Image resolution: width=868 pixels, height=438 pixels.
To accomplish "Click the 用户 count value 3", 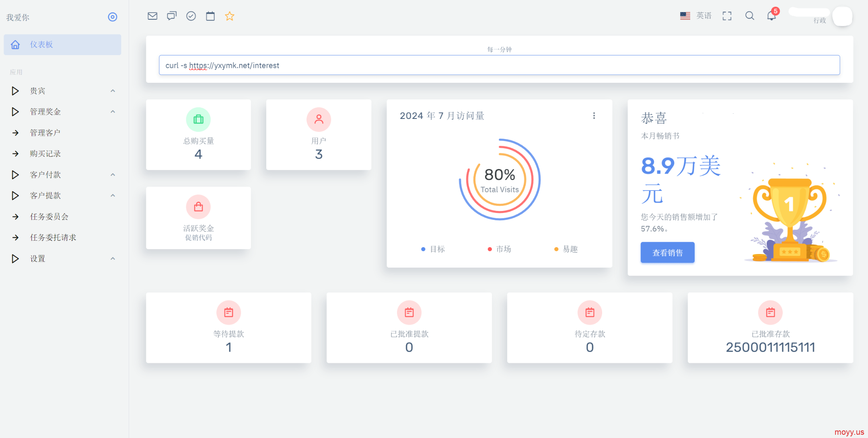I will (319, 154).
